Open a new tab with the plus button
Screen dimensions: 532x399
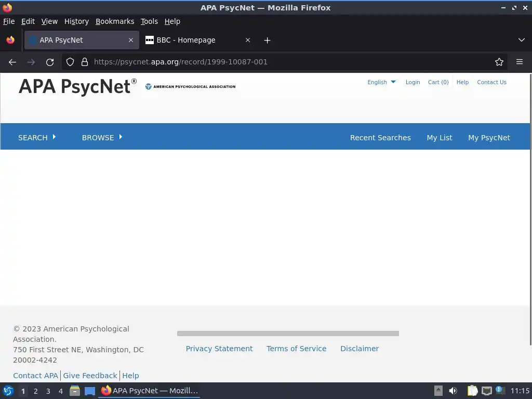[268, 41]
